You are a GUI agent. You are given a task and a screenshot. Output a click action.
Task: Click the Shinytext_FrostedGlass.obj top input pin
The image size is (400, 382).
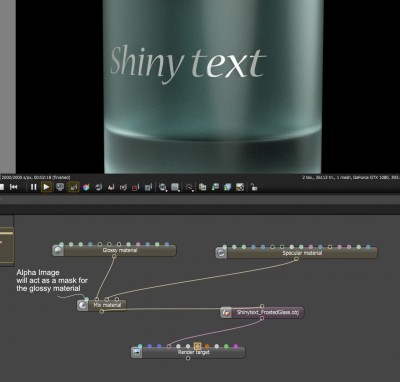262,306
